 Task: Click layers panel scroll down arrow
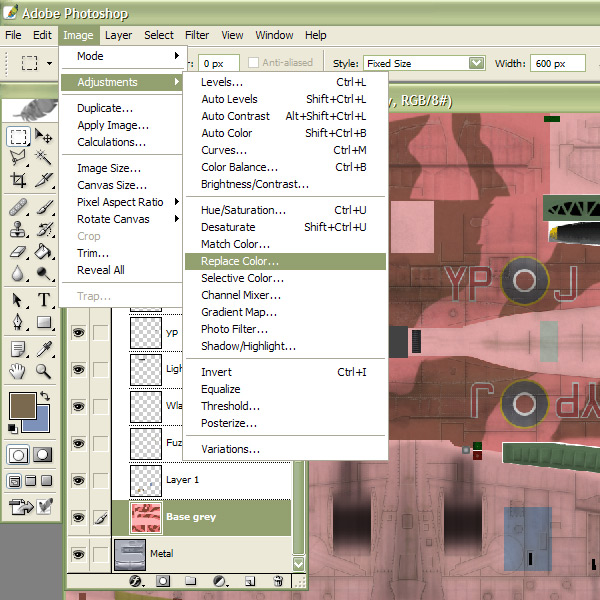(x=298, y=563)
